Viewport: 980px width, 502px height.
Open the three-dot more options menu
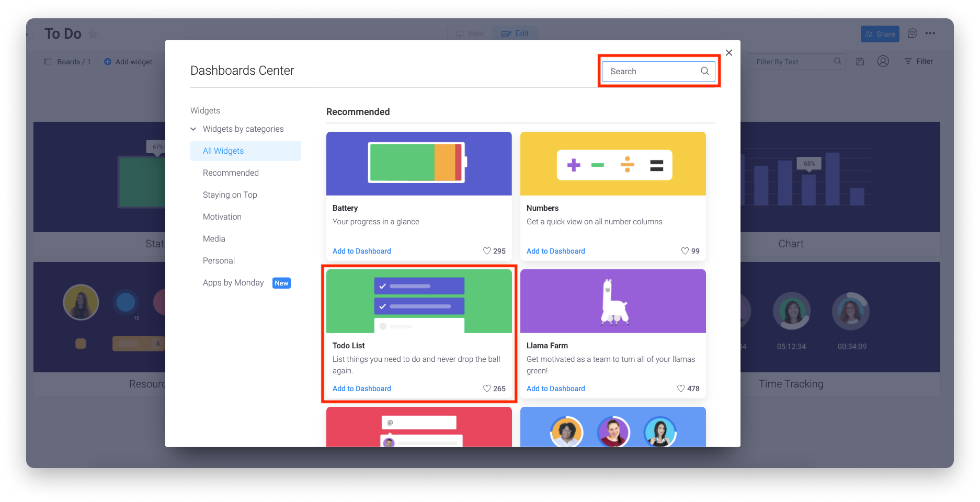point(930,33)
